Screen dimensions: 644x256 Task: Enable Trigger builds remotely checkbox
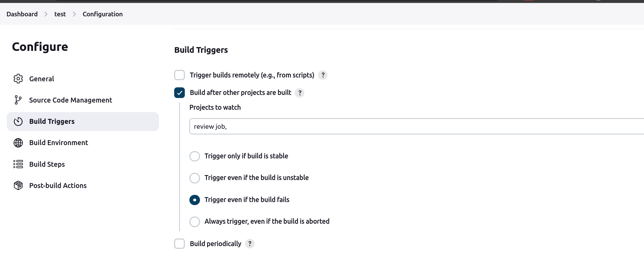pos(179,75)
